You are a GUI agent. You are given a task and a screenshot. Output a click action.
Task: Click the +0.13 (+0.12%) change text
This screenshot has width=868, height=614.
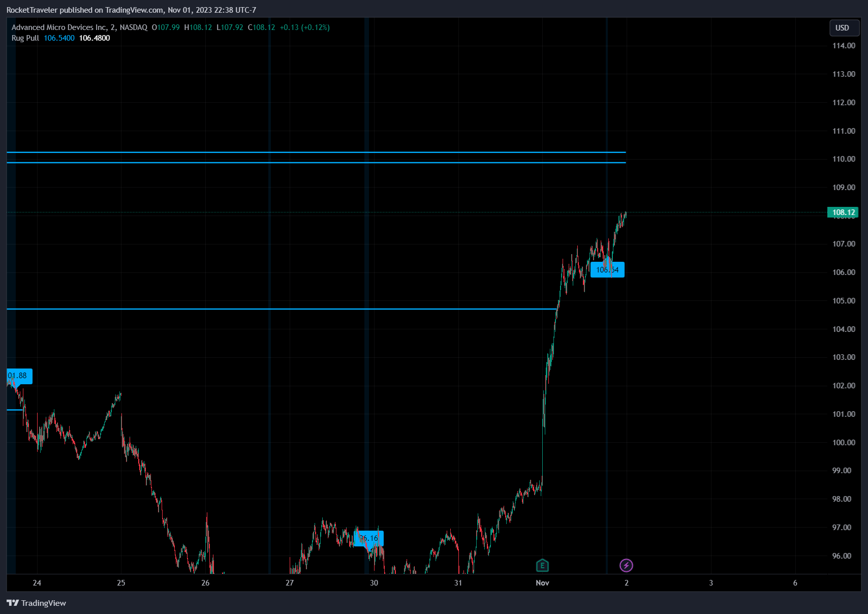point(304,27)
